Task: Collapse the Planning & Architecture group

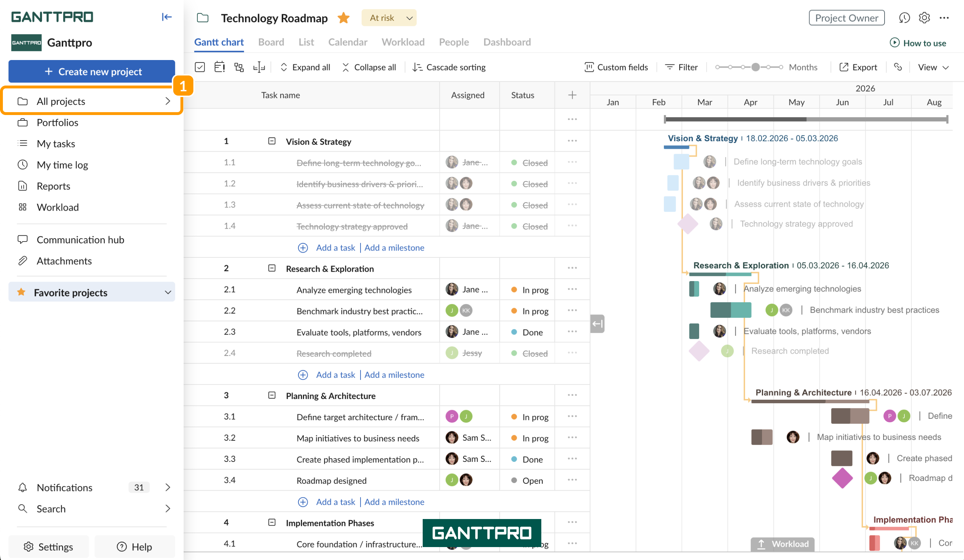Action: [x=272, y=395]
